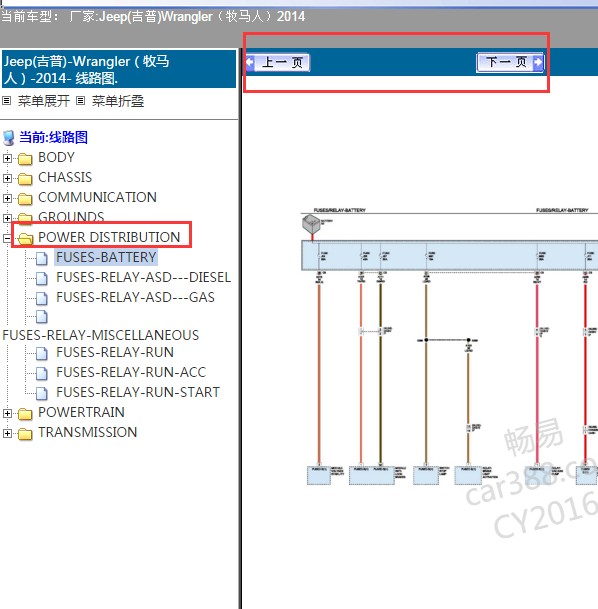Click the TRANSMISSION folder icon
The width and height of the screenshot is (598, 609).
pyautogui.click(x=25, y=433)
